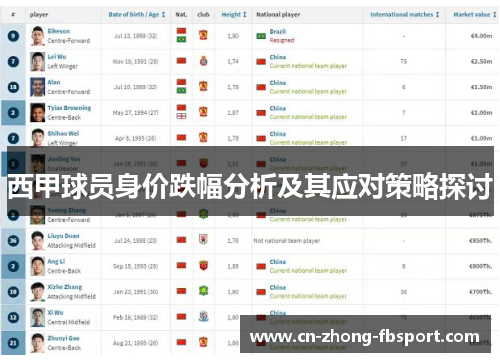The width and height of the screenshot is (500, 362).
Task: Click shirt number 9 badge beside Elkeson
Action: [x=13, y=36]
